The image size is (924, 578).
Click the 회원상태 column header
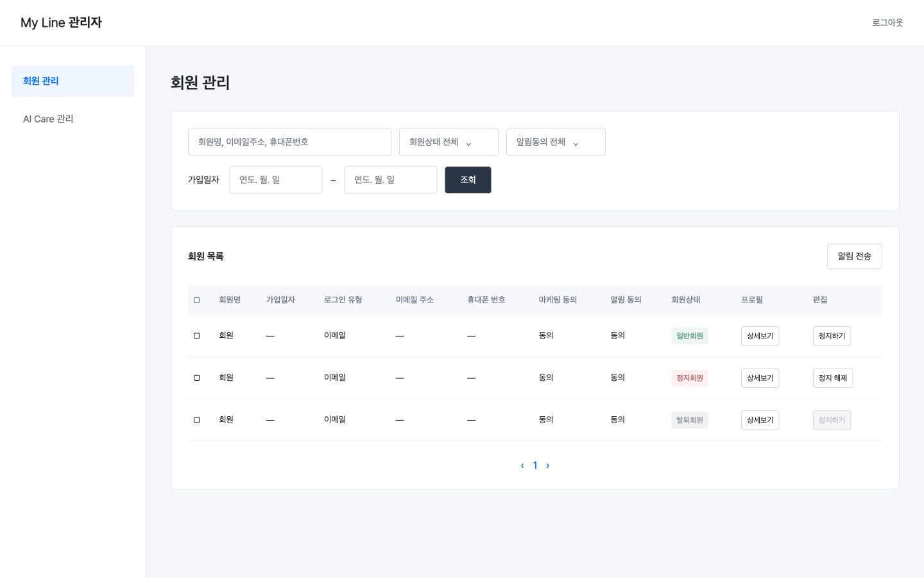(686, 300)
